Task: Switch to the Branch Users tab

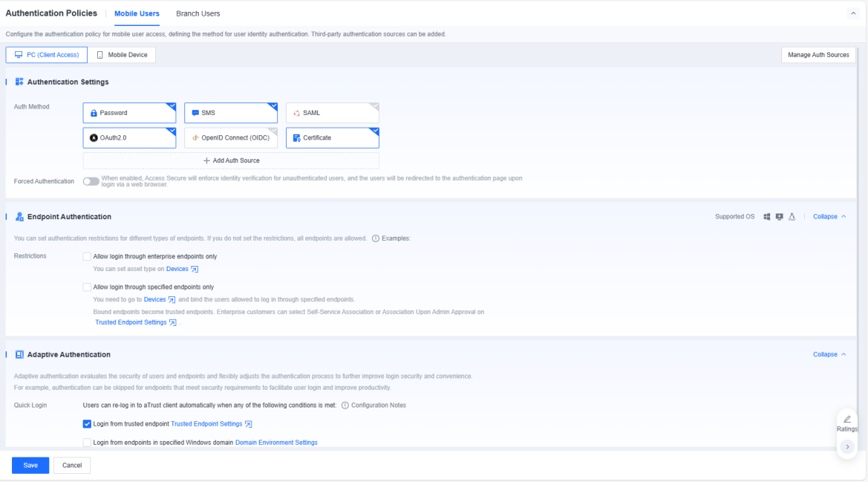Action: [198, 13]
